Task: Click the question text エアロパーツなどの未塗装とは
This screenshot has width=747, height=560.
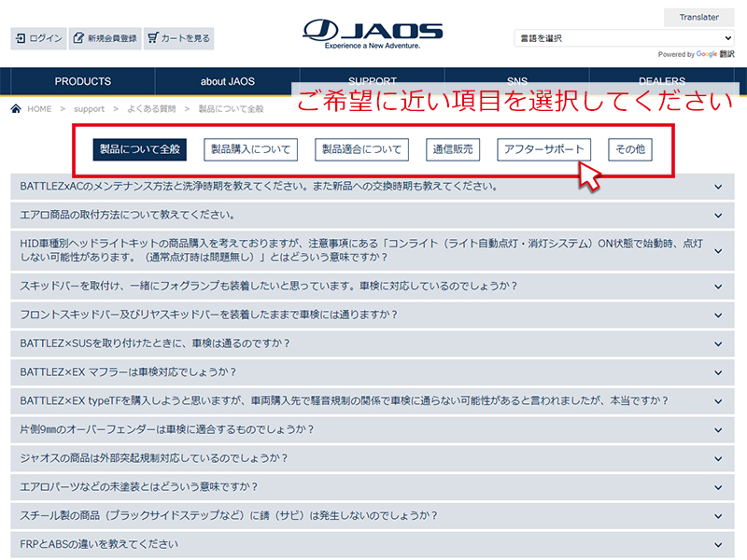Action: pyautogui.click(x=138, y=486)
